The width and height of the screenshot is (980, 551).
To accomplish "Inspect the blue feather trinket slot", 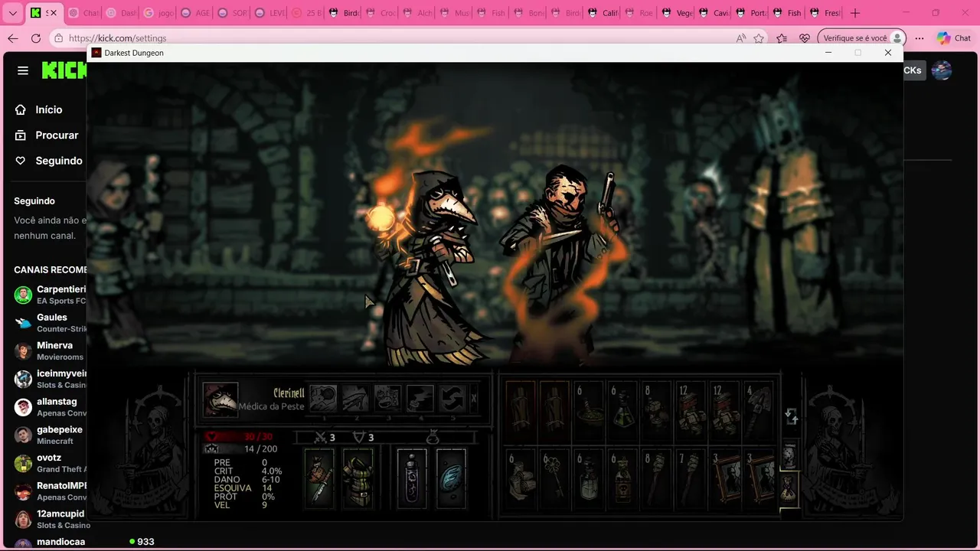I will click(451, 478).
